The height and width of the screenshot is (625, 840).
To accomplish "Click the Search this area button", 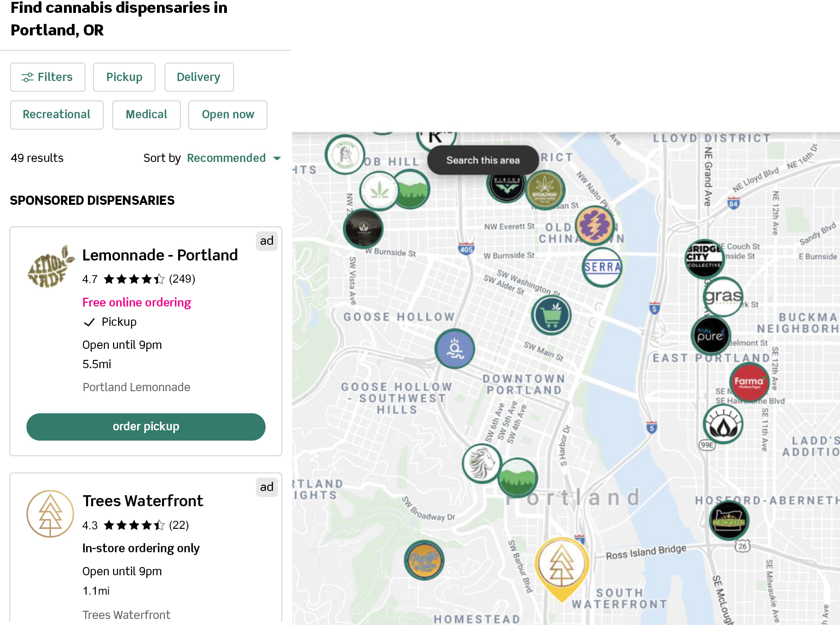I will pyautogui.click(x=483, y=160).
